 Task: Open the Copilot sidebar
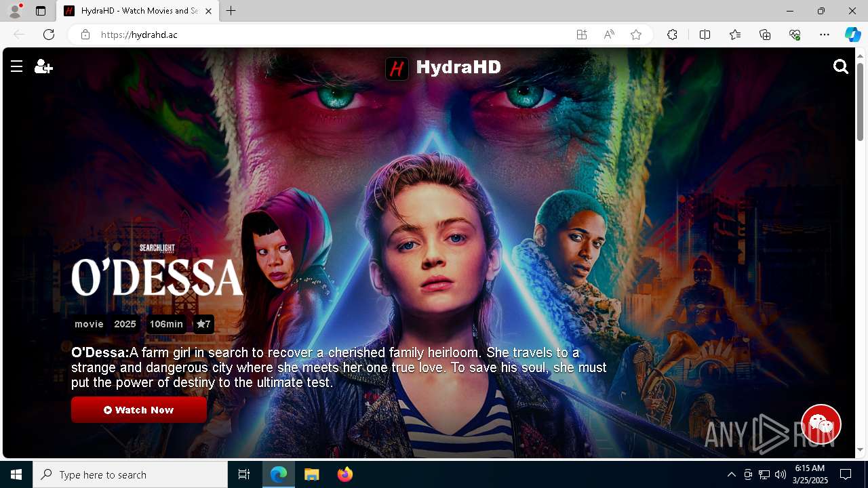tap(852, 35)
